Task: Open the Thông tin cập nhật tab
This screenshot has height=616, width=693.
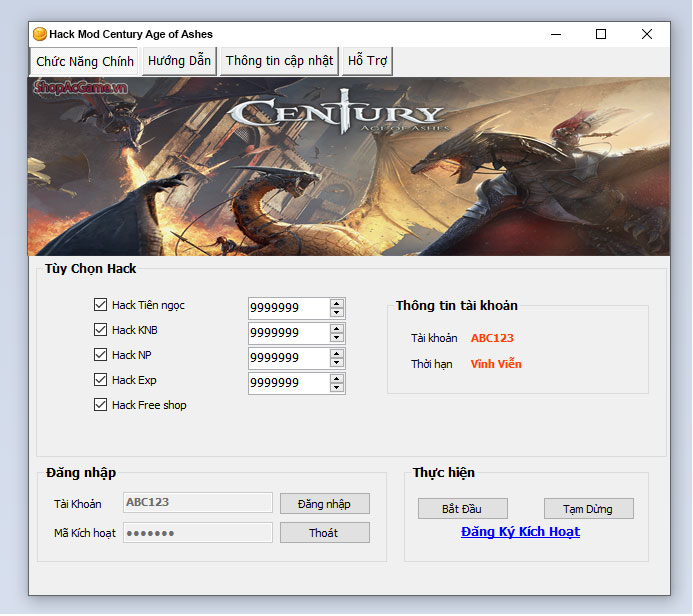Action: coord(279,61)
